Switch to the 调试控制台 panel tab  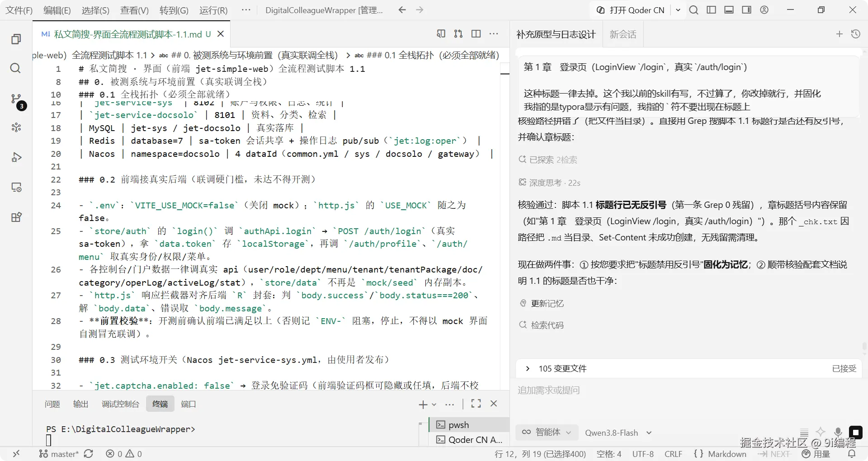(120, 404)
